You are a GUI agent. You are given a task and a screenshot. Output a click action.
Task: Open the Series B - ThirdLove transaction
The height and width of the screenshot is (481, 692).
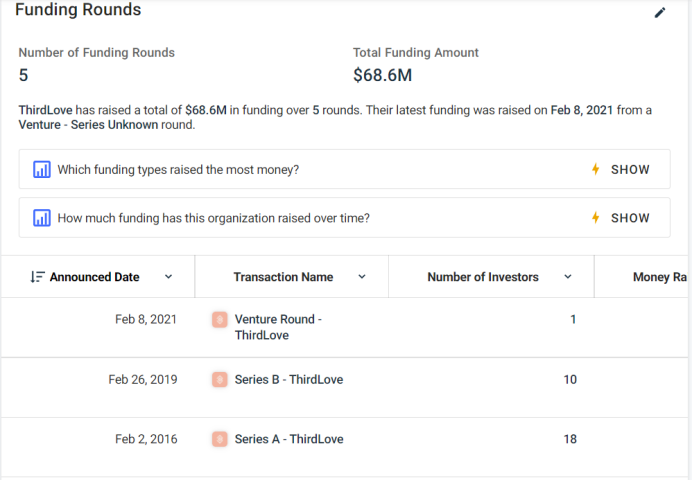(x=289, y=380)
